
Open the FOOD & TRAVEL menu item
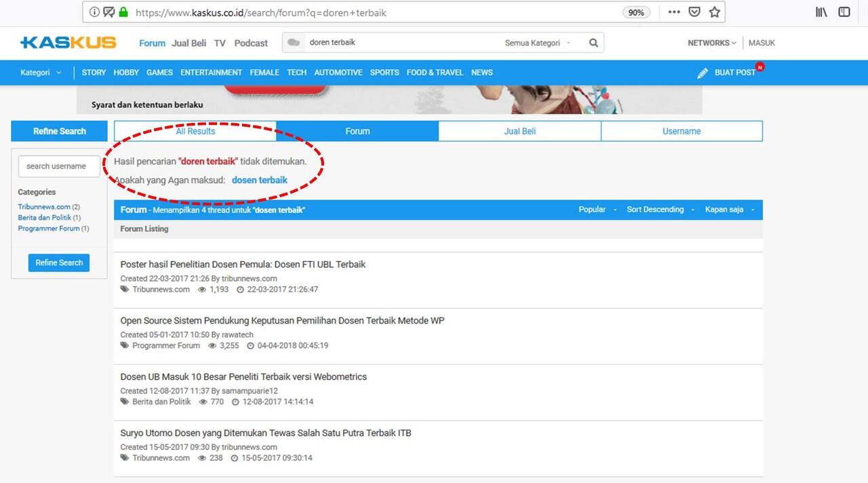click(x=435, y=73)
